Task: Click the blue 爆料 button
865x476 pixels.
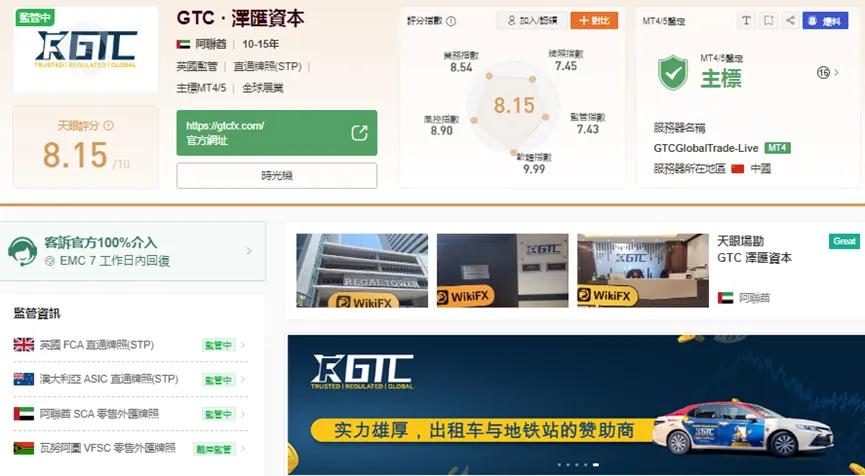Action: point(825,21)
